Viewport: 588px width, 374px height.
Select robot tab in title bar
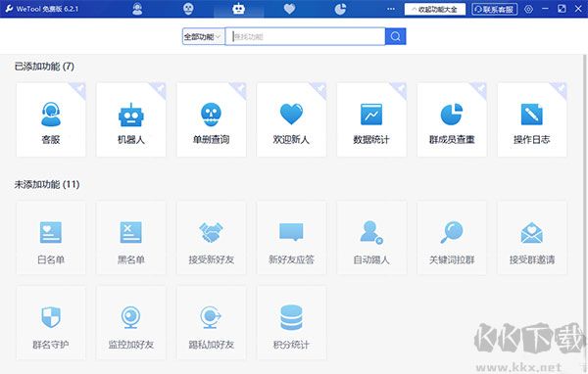[238, 9]
